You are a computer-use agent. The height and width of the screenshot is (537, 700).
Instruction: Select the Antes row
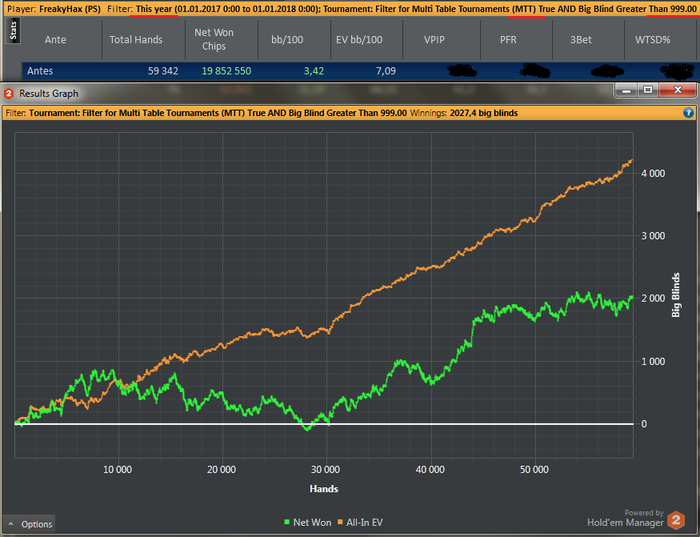click(359, 71)
